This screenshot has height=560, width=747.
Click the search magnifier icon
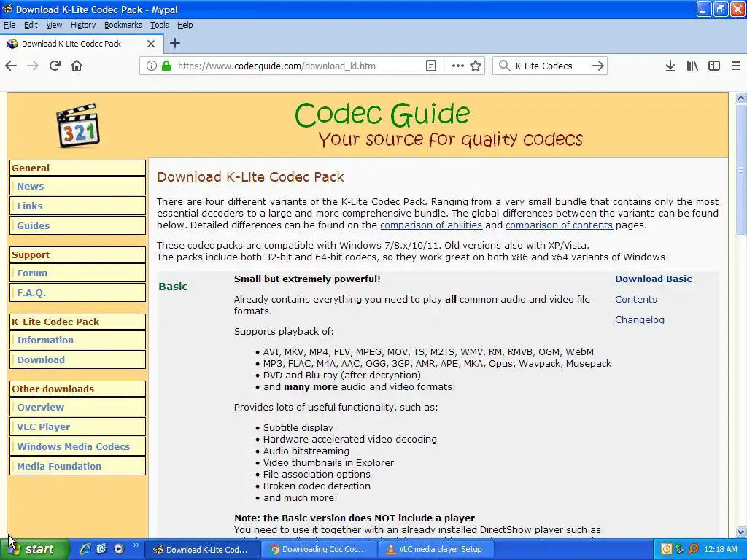coord(504,66)
